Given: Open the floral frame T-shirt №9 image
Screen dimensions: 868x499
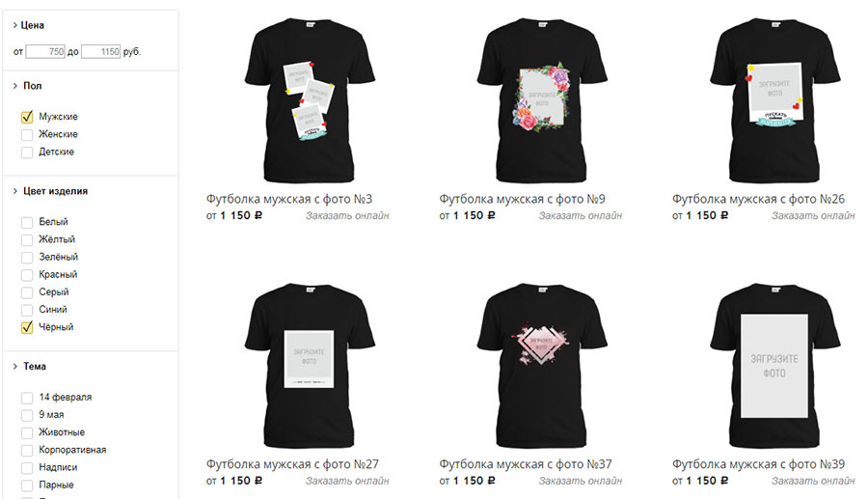Looking at the screenshot, I should click(x=540, y=100).
